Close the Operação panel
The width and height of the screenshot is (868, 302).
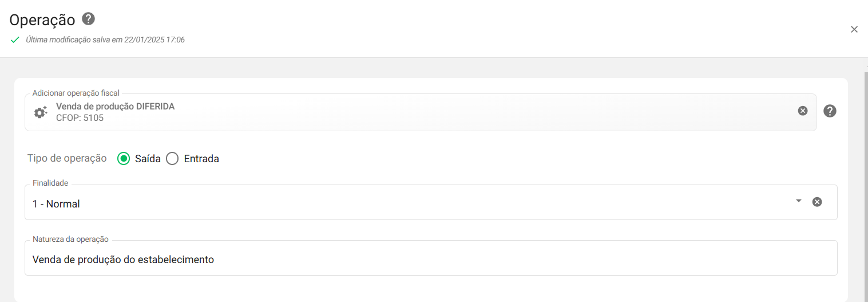pyautogui.click(x=854, y=29)
